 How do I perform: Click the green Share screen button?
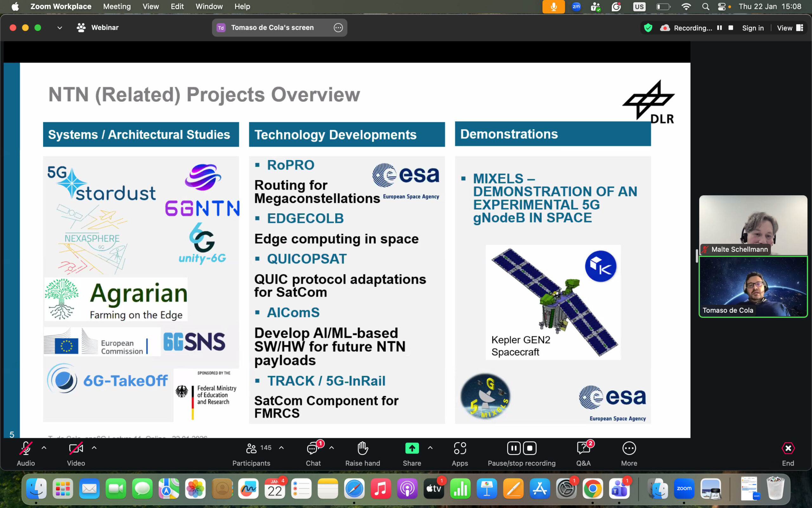[x=412, y=448]
